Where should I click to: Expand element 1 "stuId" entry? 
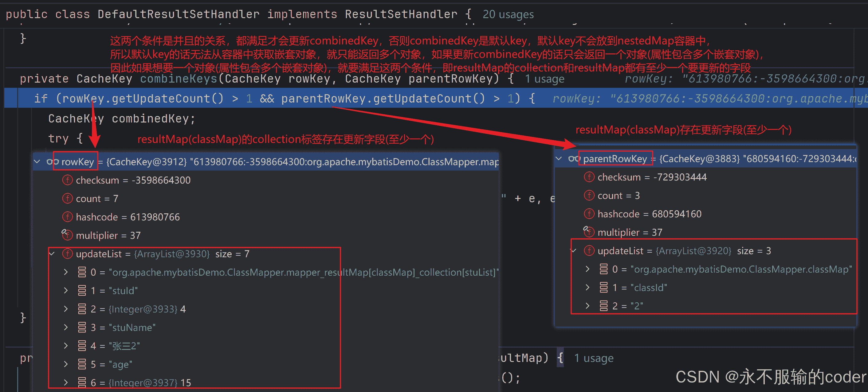66,290
